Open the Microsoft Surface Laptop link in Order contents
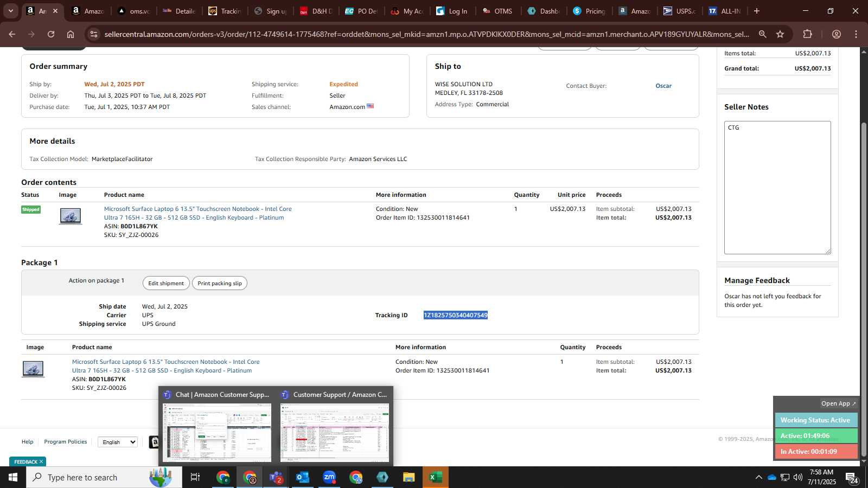 pos(197,213)
